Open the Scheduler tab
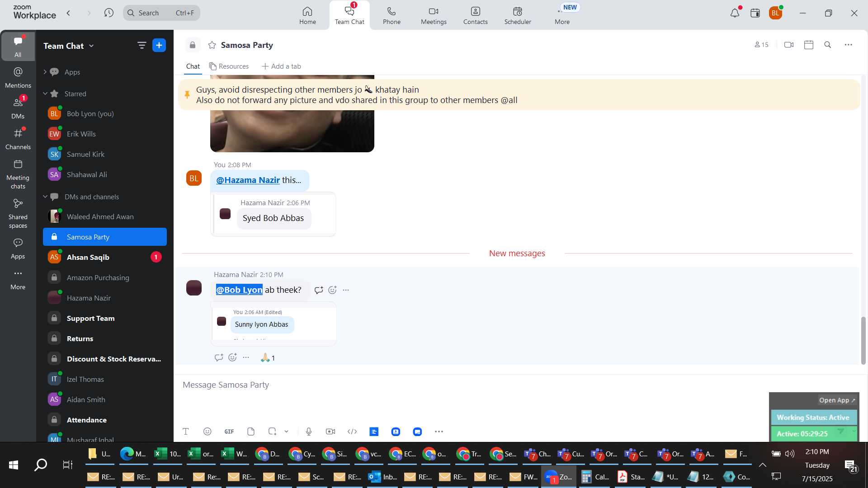Viewport: 868px width, 488px height. pos(518,15)
